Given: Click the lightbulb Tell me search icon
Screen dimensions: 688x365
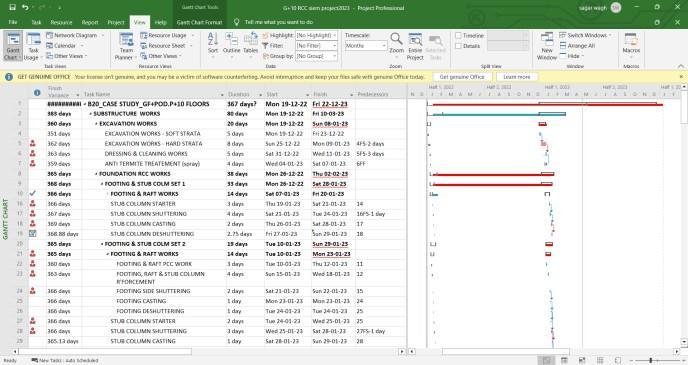Looking at the screenshot, I should (x=236, y=22).
